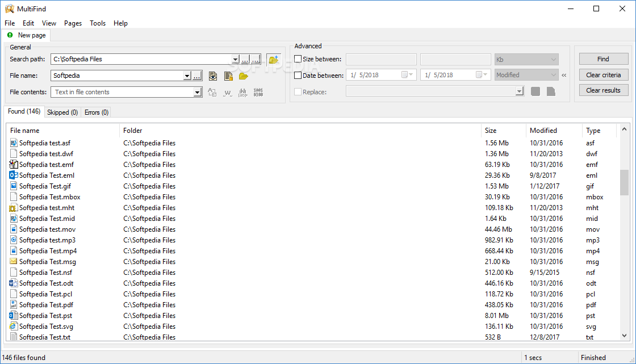
Task: Sort results by Type column header
Action: click(x=599, y=131)
